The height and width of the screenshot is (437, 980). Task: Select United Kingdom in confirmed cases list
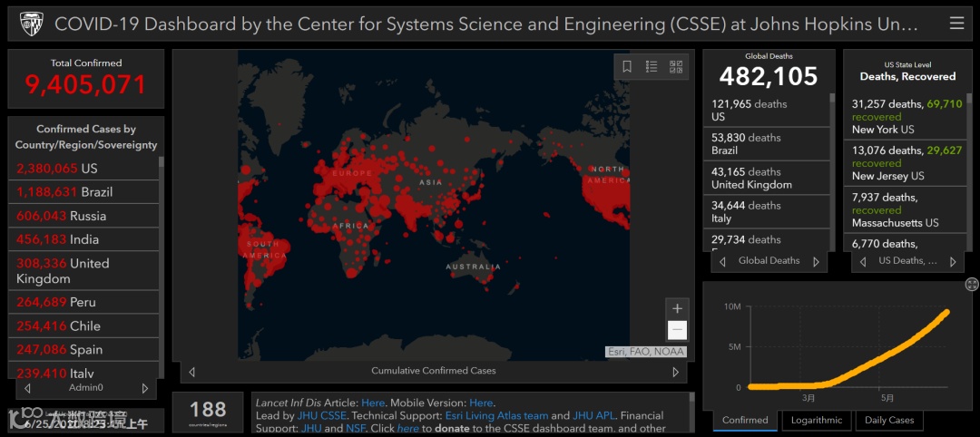[x=83, y=271]
